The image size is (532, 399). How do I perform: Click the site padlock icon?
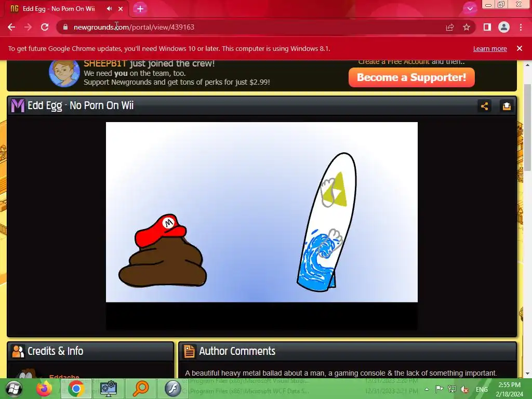click(x=65, y=27)
